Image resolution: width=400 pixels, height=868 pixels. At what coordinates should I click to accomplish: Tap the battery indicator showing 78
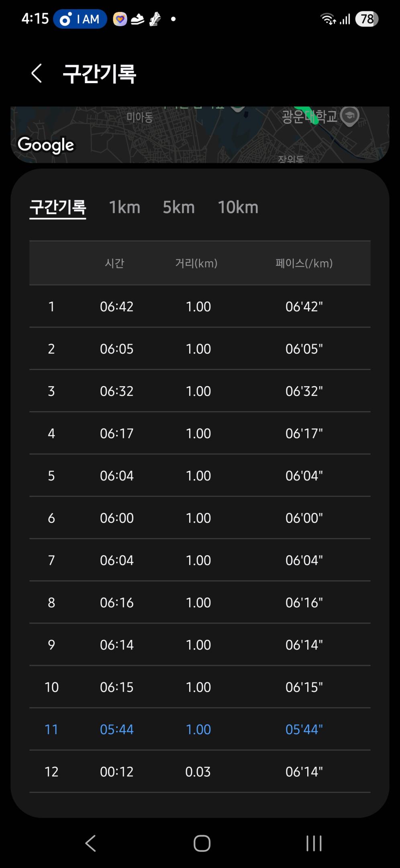[366, 19]
